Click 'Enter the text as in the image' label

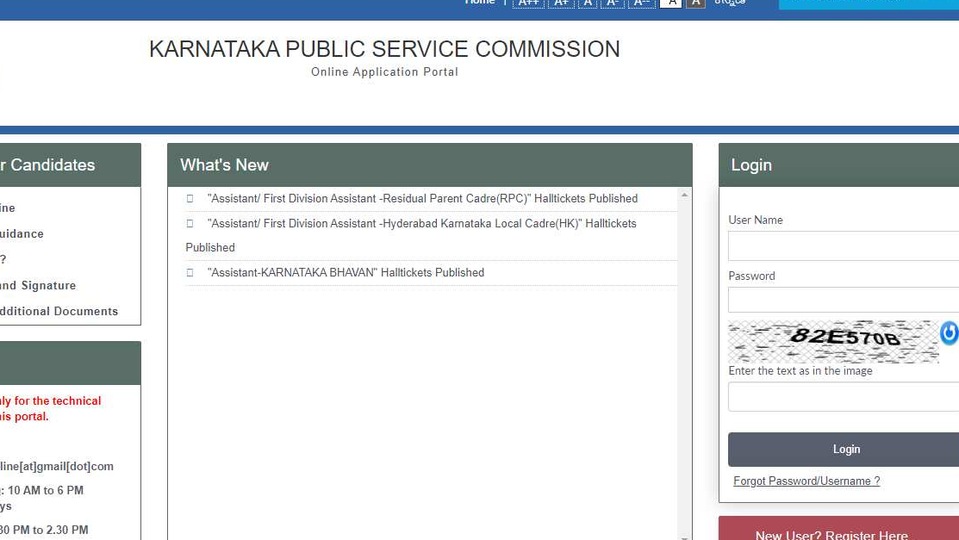pyautogui.click(x=800, y=371)
